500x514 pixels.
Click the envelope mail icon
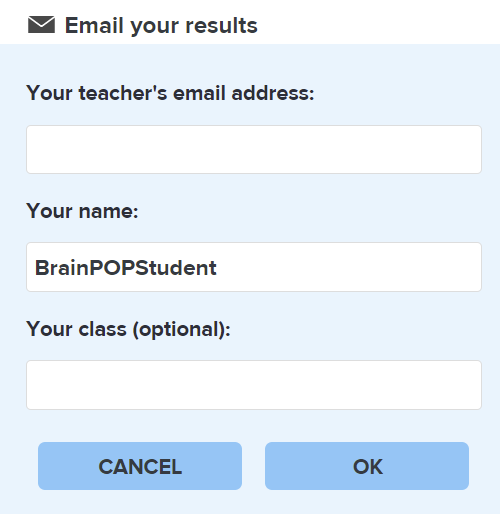41,25
